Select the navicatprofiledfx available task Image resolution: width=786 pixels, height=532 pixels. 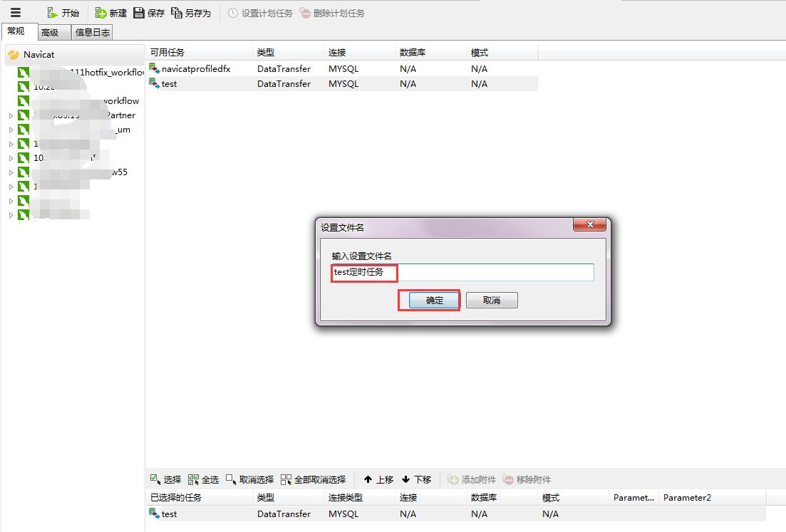tap(196, 68)
